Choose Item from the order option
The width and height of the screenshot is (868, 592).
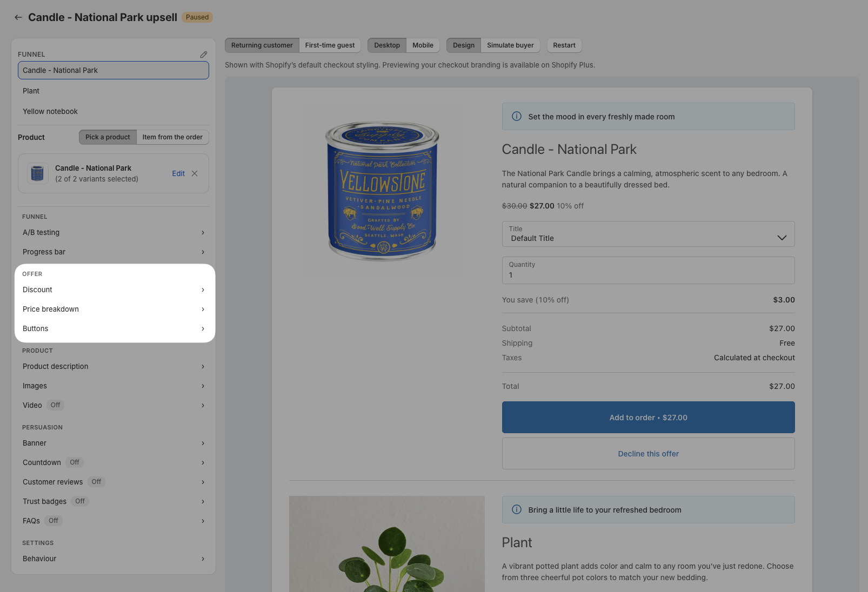(x=172, y=137)
